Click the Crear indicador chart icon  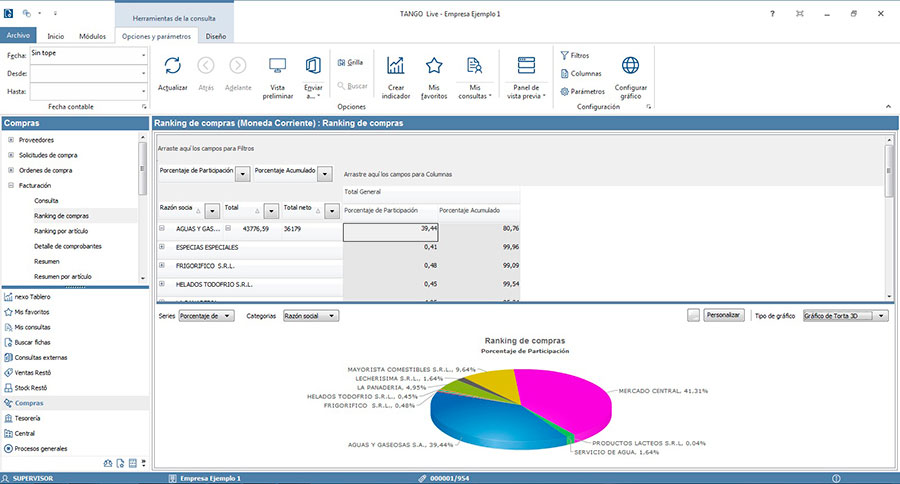pyautogui.click(x=395, y=65)
